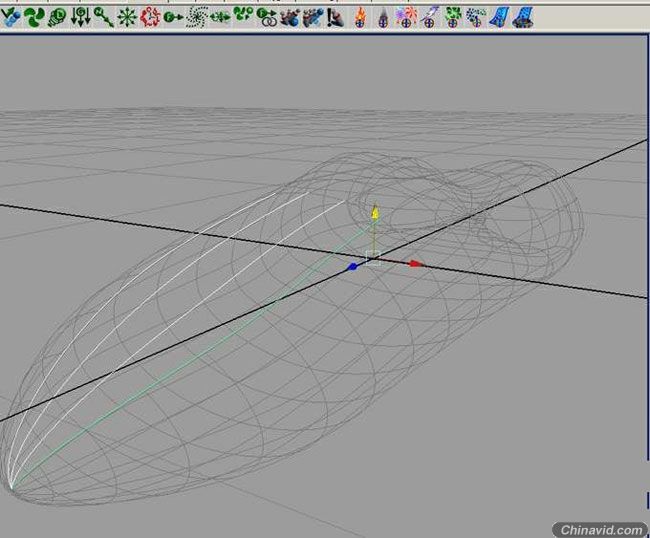Click the green particle clusters emitter icon

[243, 16]
